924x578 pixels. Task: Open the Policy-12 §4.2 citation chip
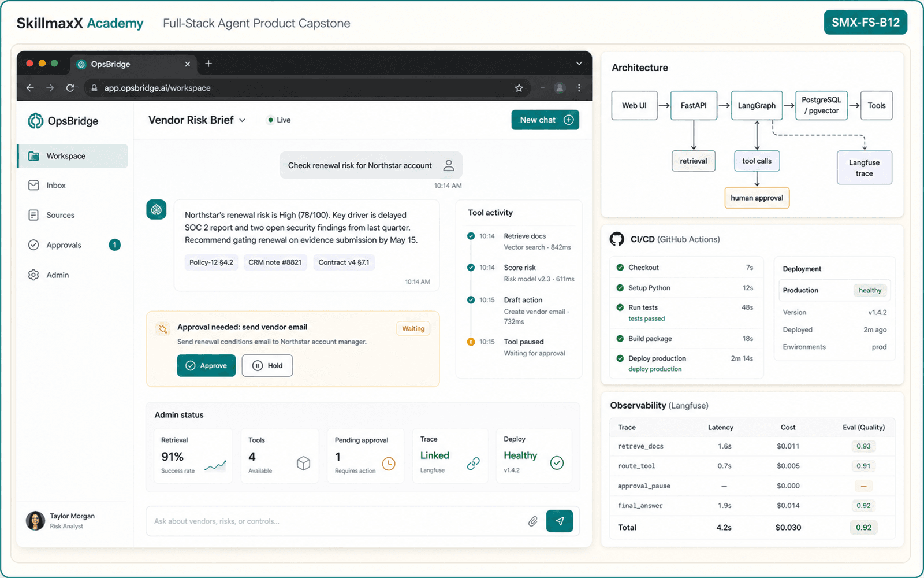(x=211, y=262)
